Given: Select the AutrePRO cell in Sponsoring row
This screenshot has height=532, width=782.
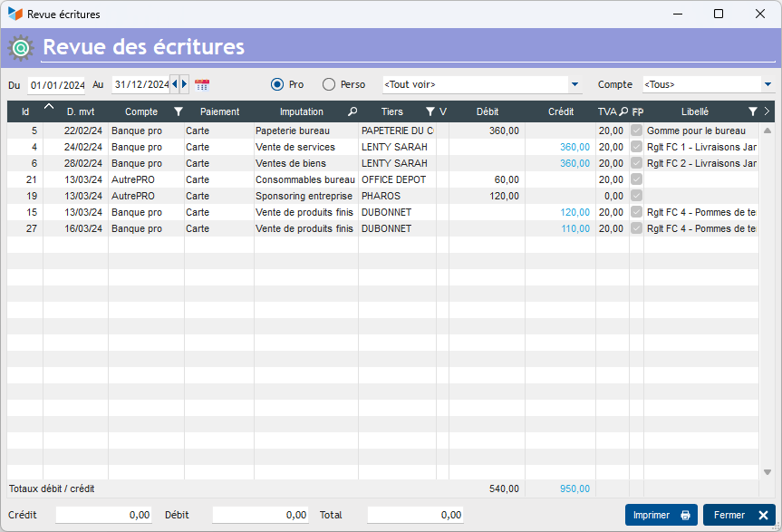Looking at the screenshot, I should click(x=146, y=196).
